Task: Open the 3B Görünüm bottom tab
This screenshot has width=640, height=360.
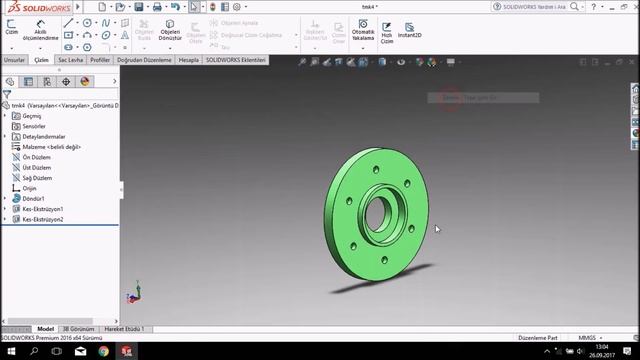Action: (x=78, y=329)
